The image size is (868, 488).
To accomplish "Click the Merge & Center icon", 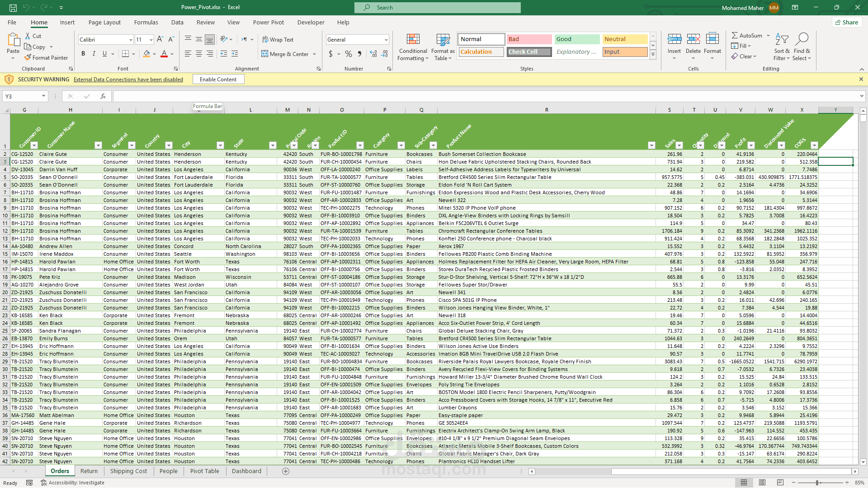I will click(265, 54).
